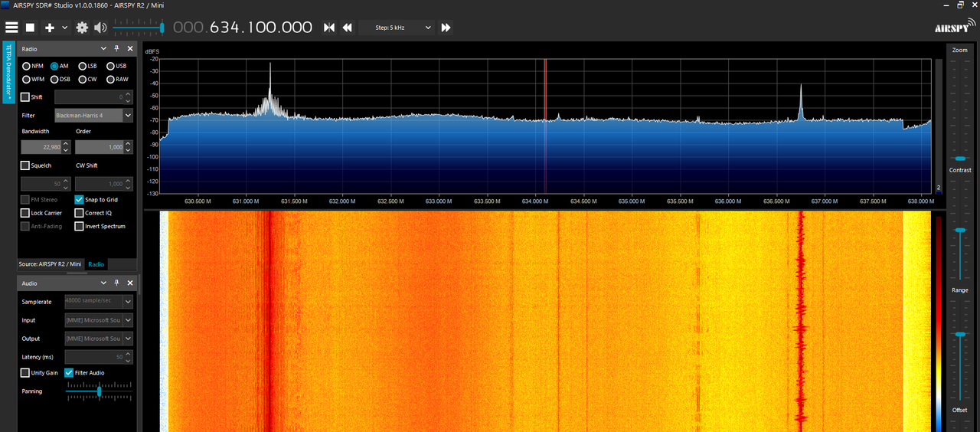Pin the Audio panel

(x=117, y=283)
